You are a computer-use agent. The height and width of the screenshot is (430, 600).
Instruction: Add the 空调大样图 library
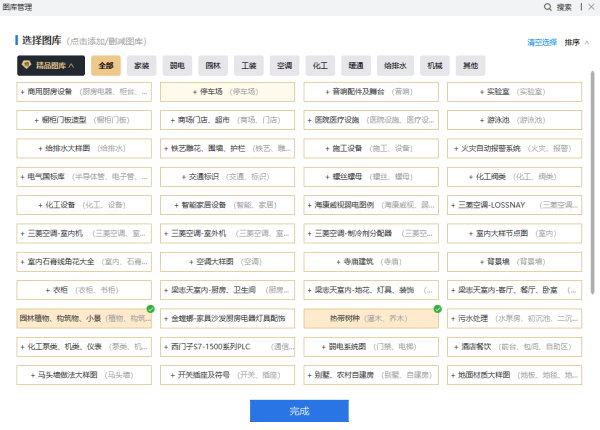(227, 262)
